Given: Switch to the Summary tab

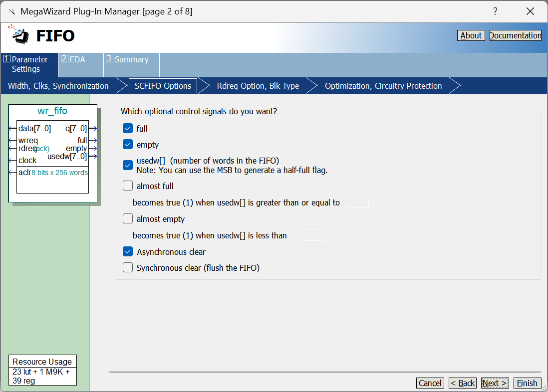Looking at the screenshot, I should (x=131, y=65).
